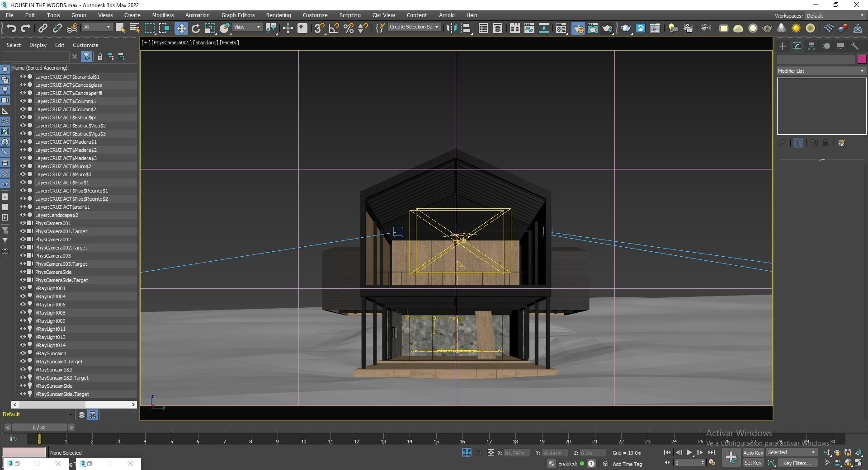Toggle 3D Snaps icon
868x470 pixels.
[319, 28]
